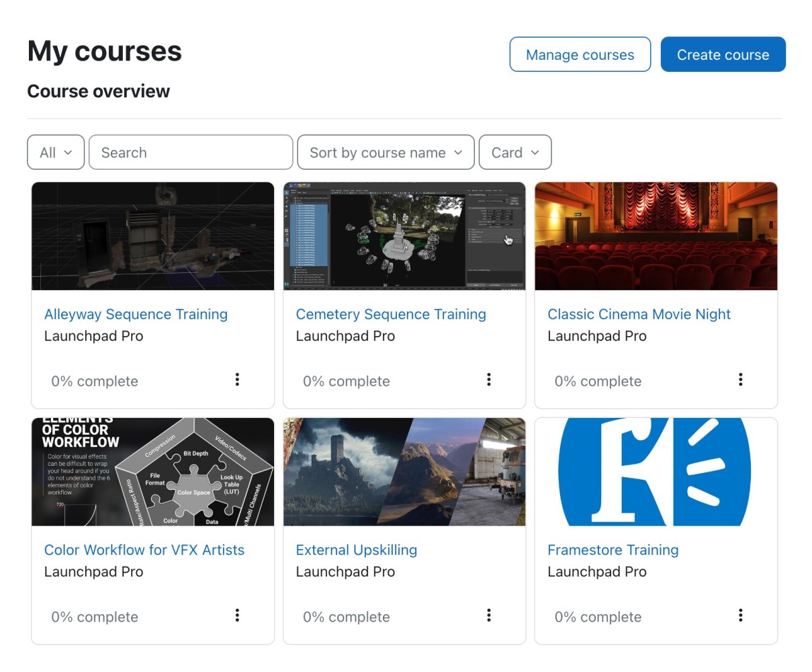
Task: Click 0% complete under Alleyway Sequence Training
Action: [95, 382]
